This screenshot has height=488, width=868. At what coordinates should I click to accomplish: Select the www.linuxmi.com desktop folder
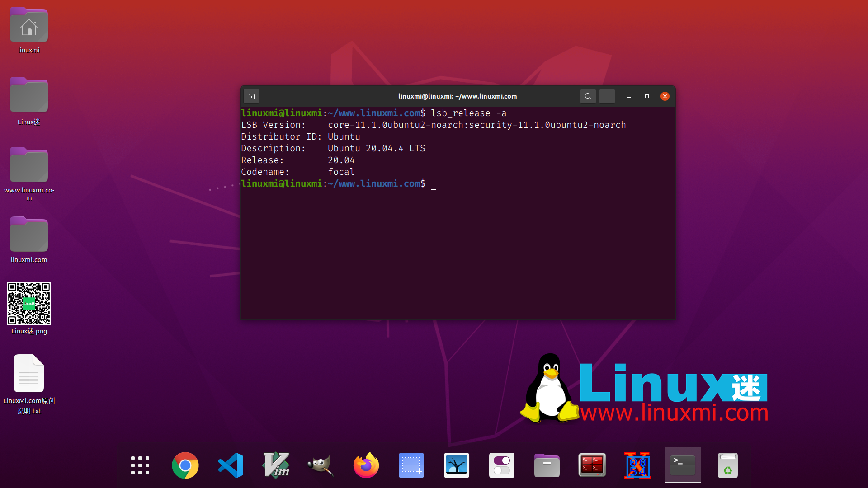[x=29, y=174]
